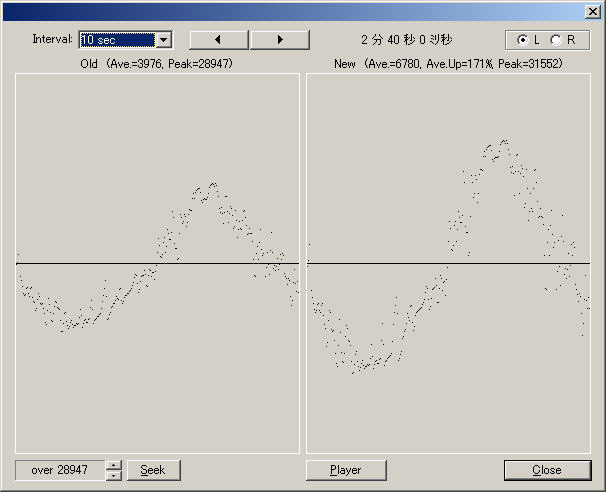606x492 pixels.
Task: Click the New waveform graph
Action: coord(448,263)
